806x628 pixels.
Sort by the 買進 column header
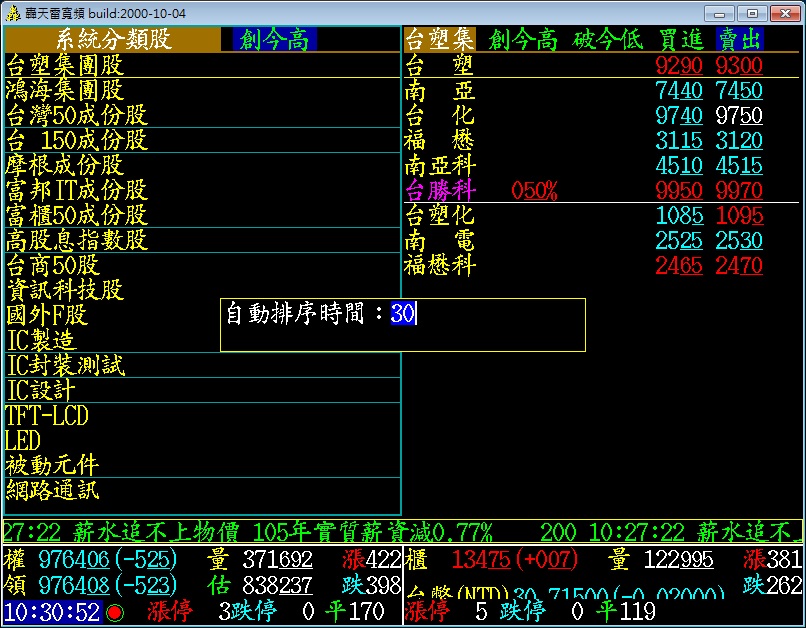click(x=680, y=39)
